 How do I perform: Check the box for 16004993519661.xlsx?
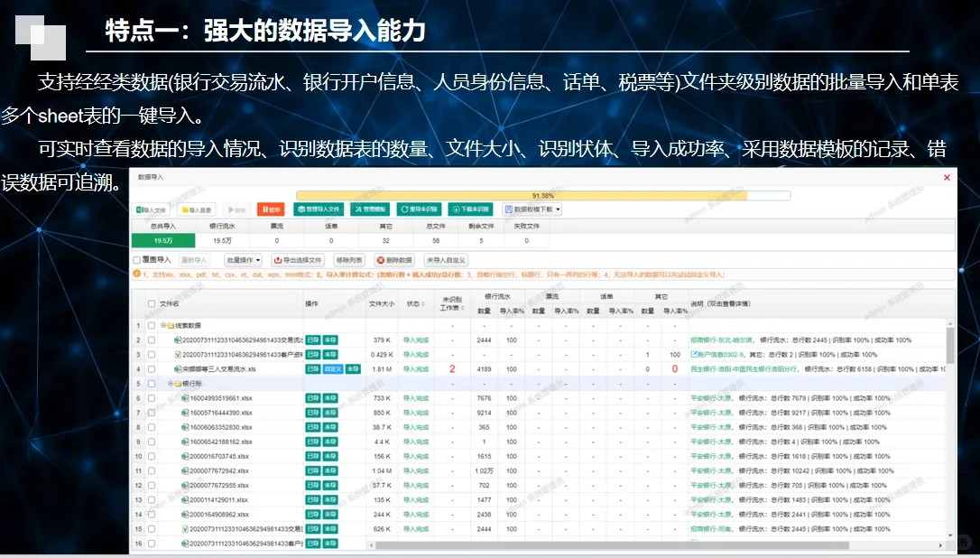152,398
